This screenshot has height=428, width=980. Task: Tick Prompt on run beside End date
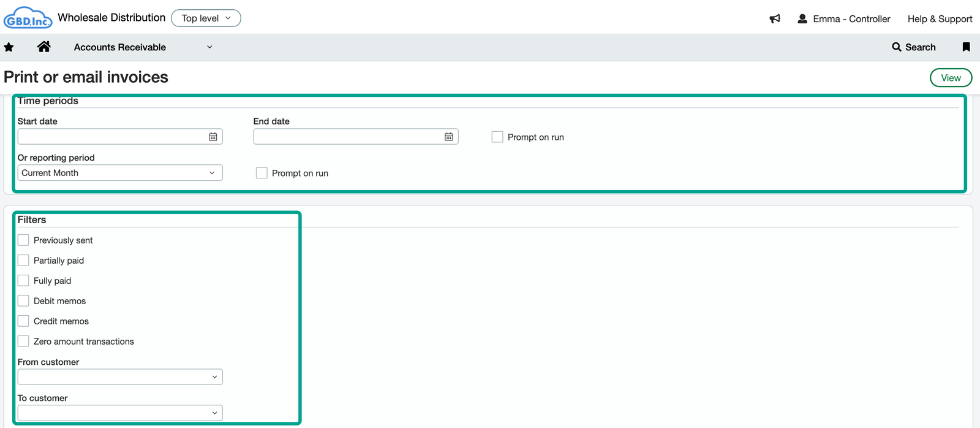(x=497, y=137)
